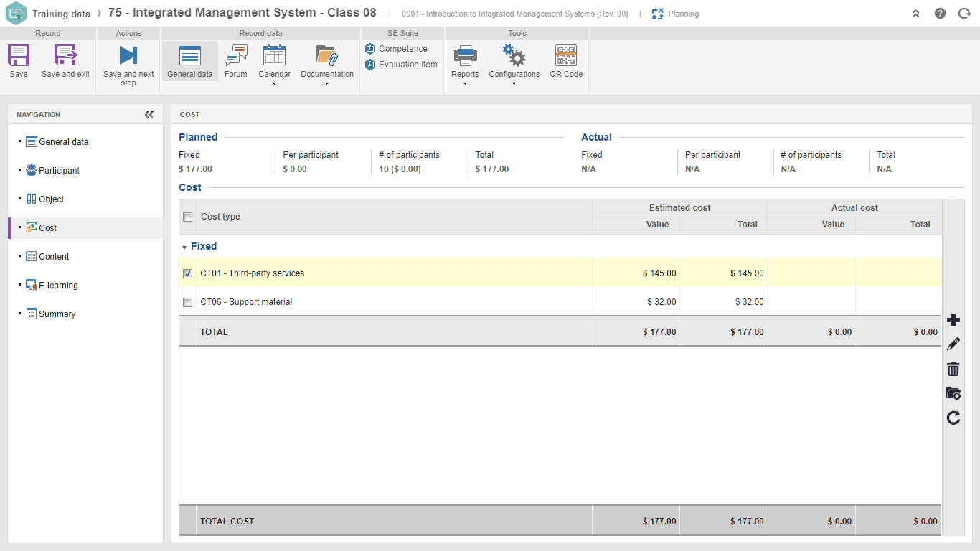Add a new cost with plus icon
Screen dimensions: 980x551
click(x=953, y=320)
